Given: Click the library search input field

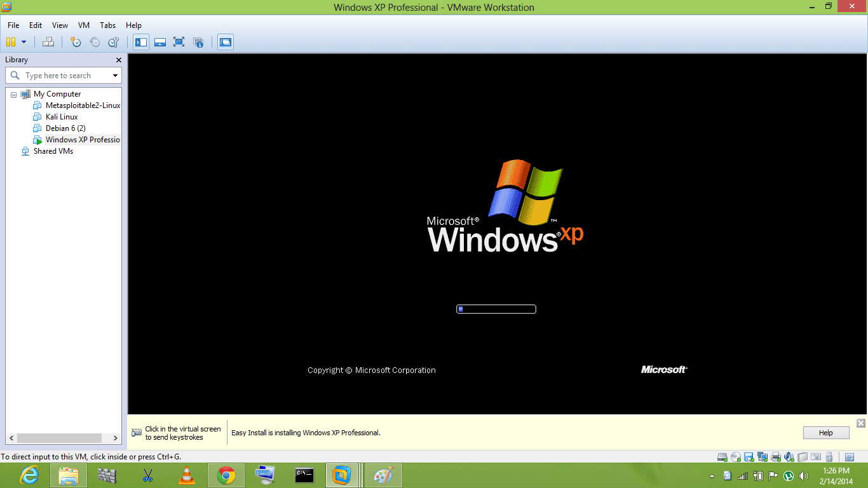Looking at the screenshot, I should point(64,76).
